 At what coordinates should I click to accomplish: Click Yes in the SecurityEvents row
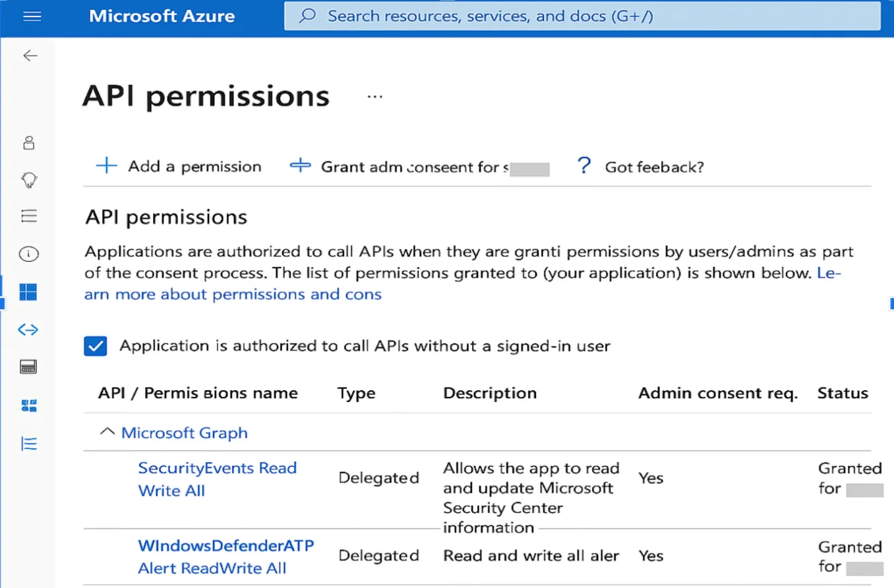pyautogui.click(x=651, y=478)
